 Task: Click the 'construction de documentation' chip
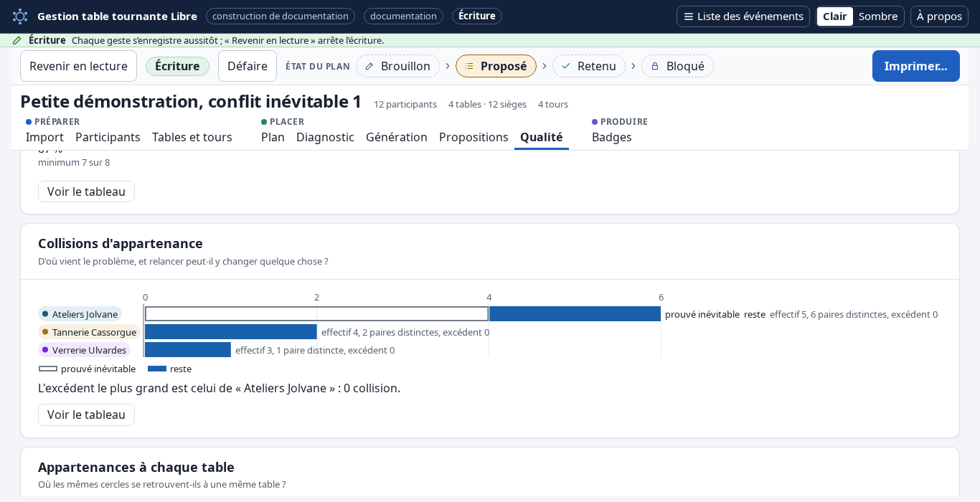[x=281, y=16]
